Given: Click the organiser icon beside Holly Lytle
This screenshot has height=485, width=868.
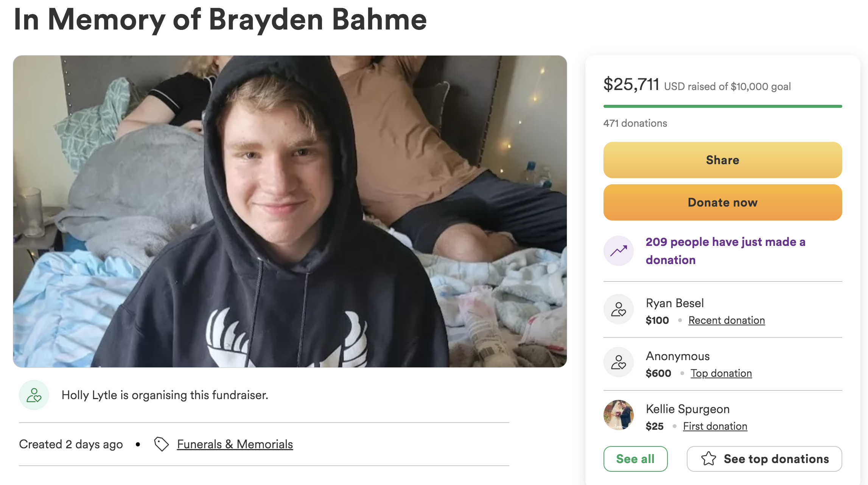Looking at the screenshot, I should [34, 395].
